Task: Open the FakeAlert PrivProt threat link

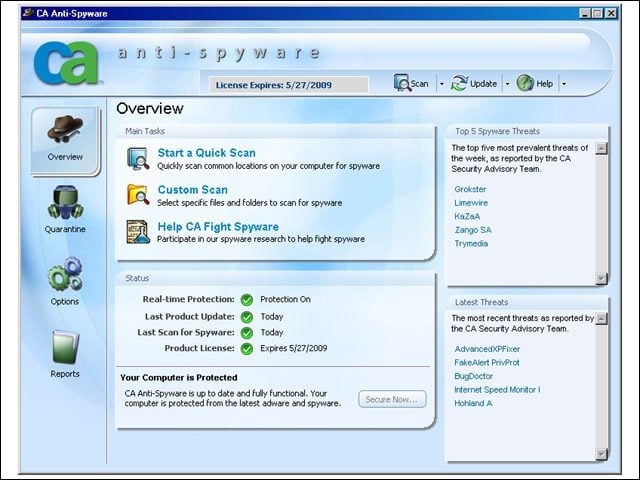Action: click(487, 362)
